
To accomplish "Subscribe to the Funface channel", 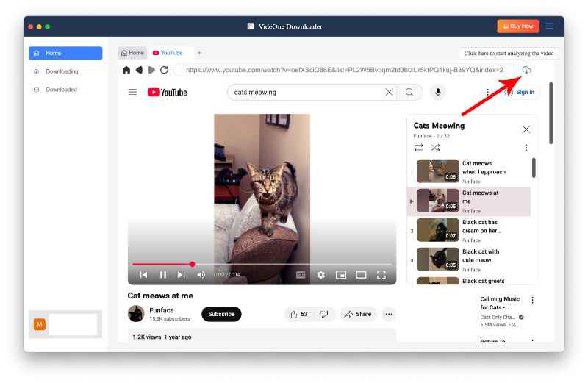I will pos(221,314).
